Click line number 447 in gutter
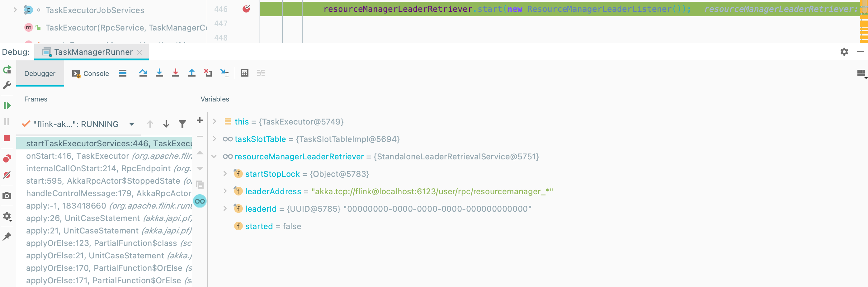The image size is (868, 287). coord(221,24)
